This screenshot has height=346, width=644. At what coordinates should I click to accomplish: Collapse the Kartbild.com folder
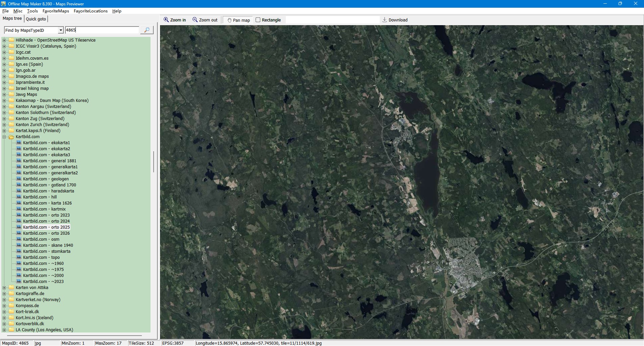click(x=4, y=137)
